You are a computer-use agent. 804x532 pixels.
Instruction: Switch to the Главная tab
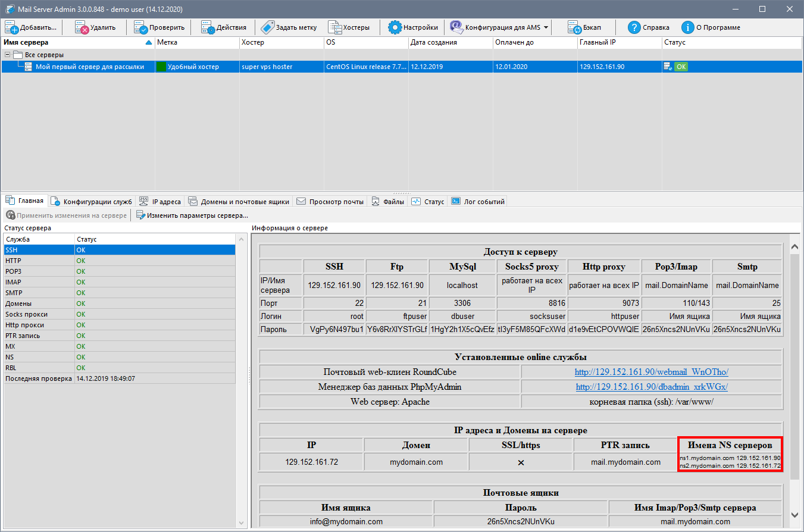click(24, 201)
